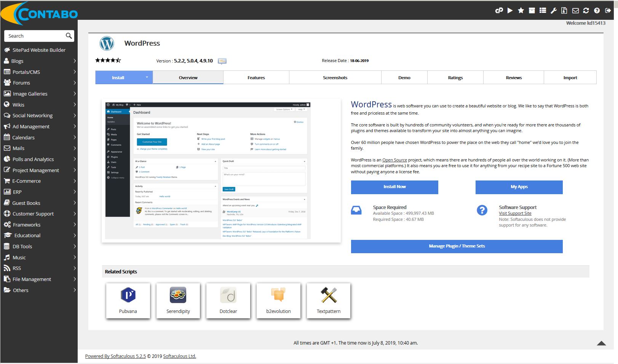The width and height of the screenshot is (618, 364).
Task: Open the b2evolution related script
Action: pos(278,300)
